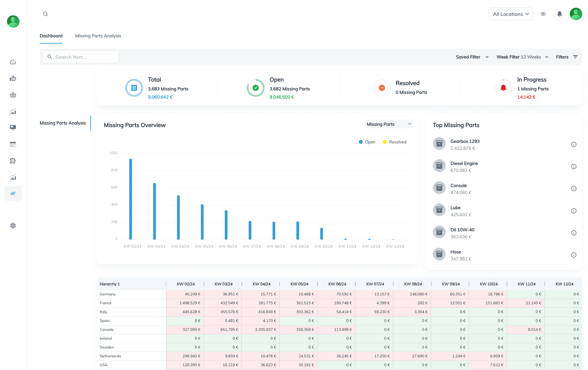Screen dimensions: 588x370
Task: Expand the Week Filter 12 Weeks dropdown
Action: tap(522, 57)
